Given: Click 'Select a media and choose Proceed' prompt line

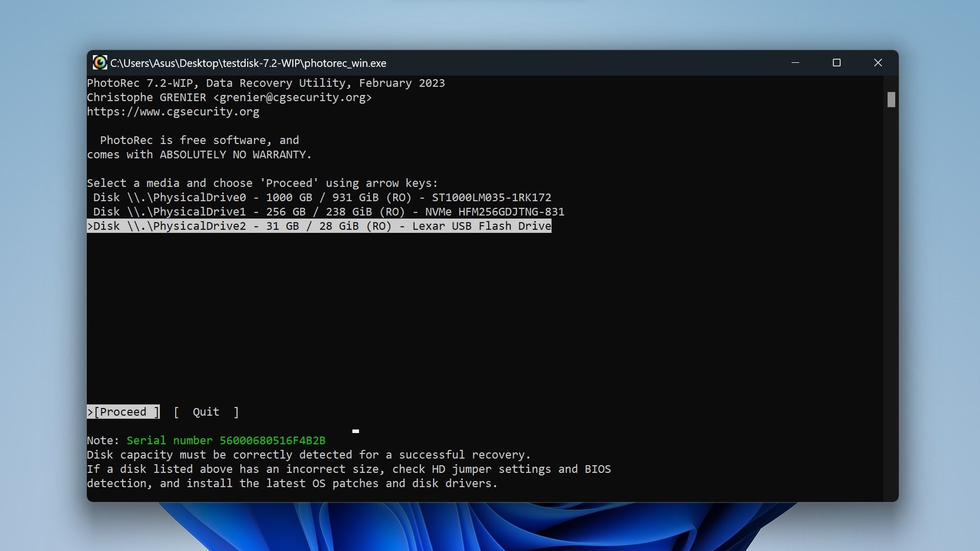Looking at the screenshot, I should (x=262, y=183).
